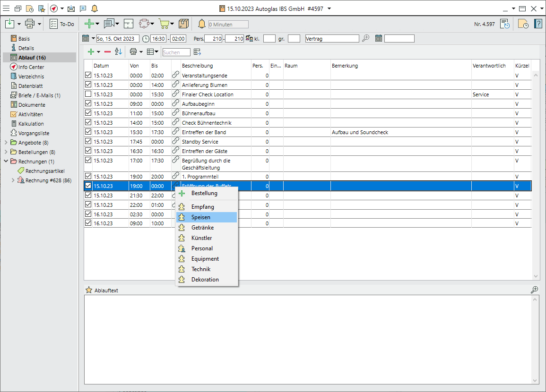
Task: Collapse the Rechnungen (1) tree folder
Action: [x=6, y=162]
